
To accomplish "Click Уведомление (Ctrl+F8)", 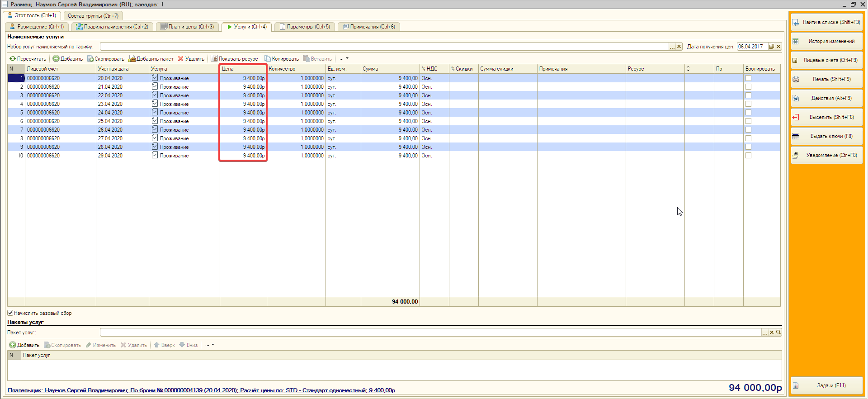I will coord(826,155).
